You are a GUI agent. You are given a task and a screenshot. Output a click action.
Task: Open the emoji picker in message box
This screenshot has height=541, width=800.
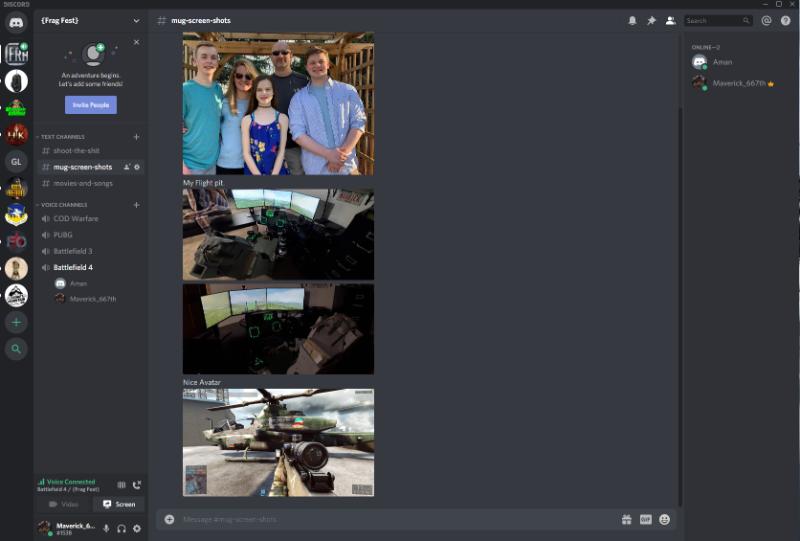(664, 519)
